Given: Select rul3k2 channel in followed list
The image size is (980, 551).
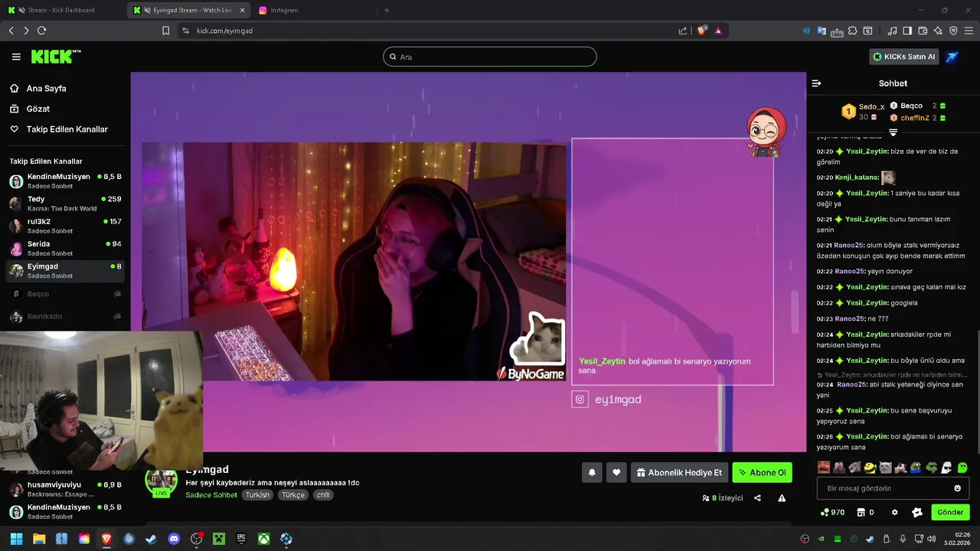Looking at the screenshot, I should click(x=65, y=226).
